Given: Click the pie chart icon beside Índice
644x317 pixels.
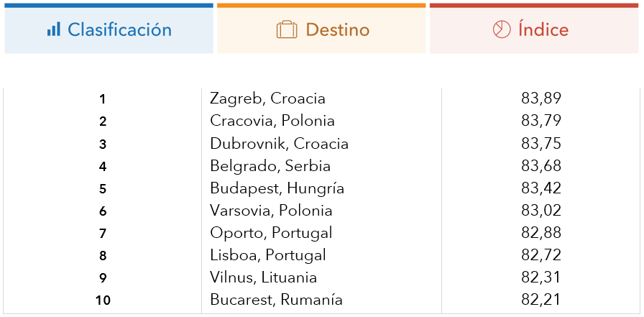Looking at the screenshot, I should pos(502,29).
